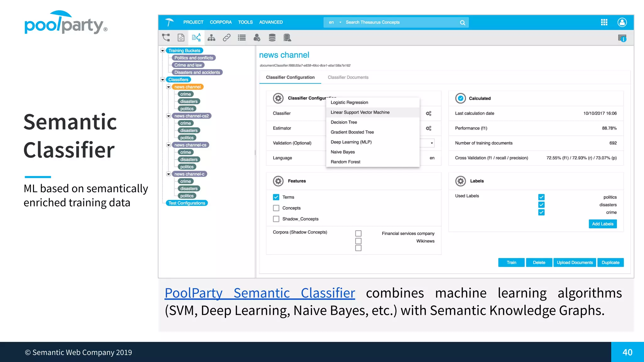Enable the Concepts feature checkbox
Viewport: 644px width, 362px height.
pyautogui.click(x=276, y=208)
